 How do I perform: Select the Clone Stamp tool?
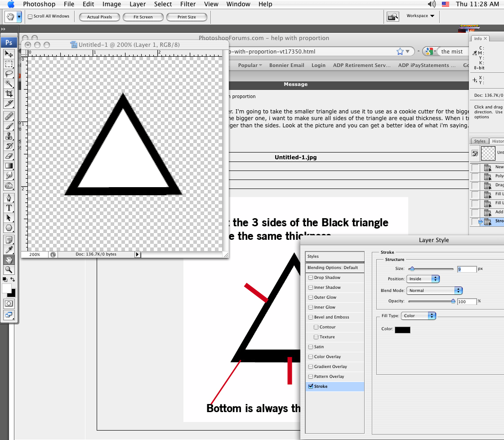[x=9, y=136]
